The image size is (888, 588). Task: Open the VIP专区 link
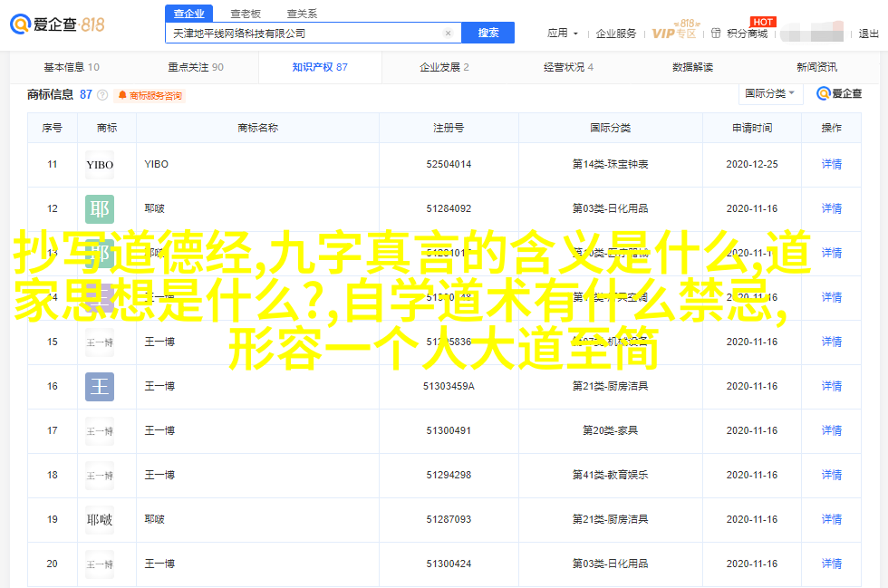[x=674, y=34]
